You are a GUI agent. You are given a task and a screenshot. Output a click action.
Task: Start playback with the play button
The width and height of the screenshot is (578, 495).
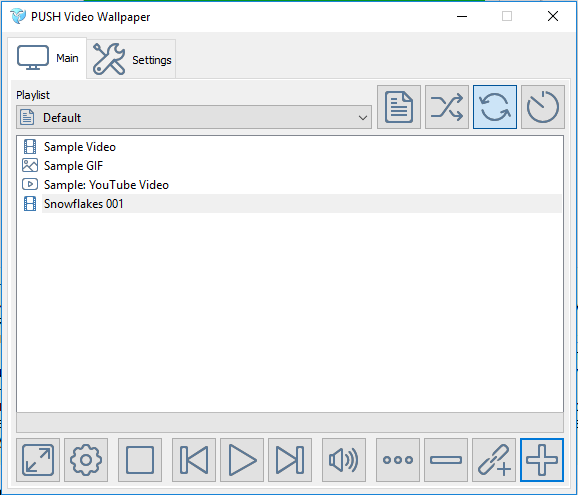point(242,460)
